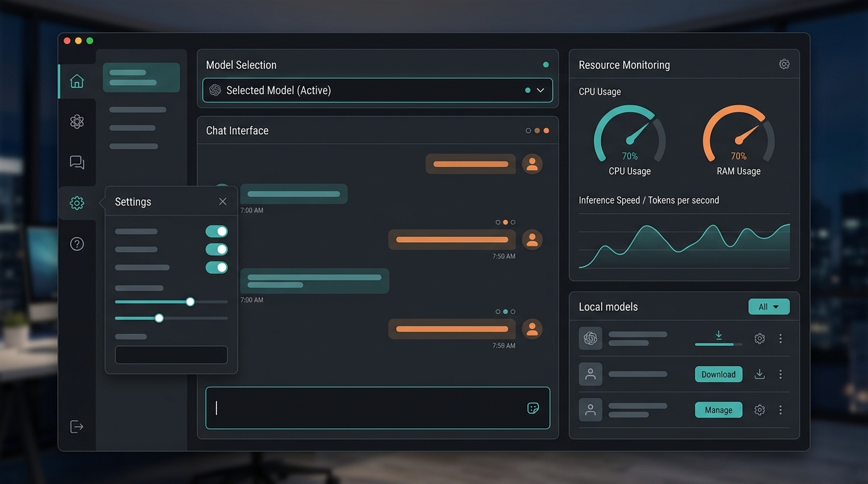Click the download arrow above the progress bar

pos(718,335)
